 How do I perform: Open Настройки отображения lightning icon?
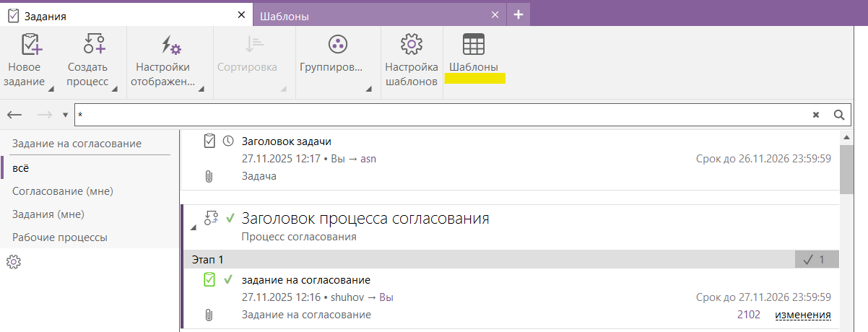(171, 45)
